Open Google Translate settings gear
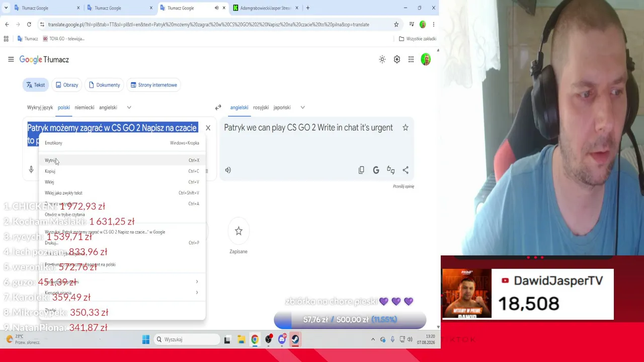 click(x=397, y=59)
